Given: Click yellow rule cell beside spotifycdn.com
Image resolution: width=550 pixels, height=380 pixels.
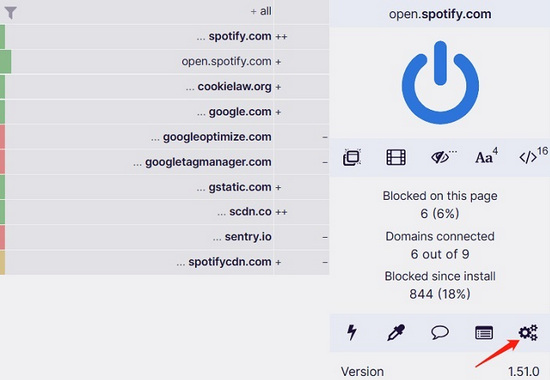Looking at the screenshot, I should click(2, 262).
